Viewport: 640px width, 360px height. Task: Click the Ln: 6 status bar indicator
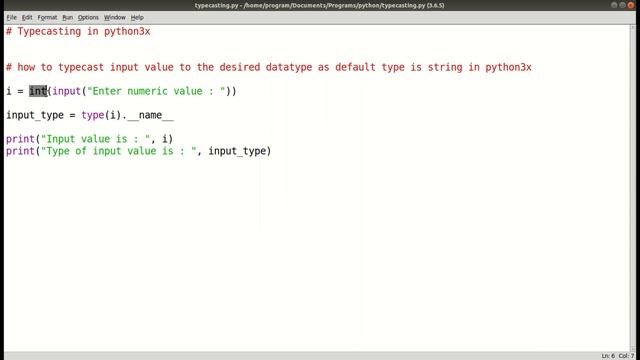pyautogui.click(x=608, y=356)
